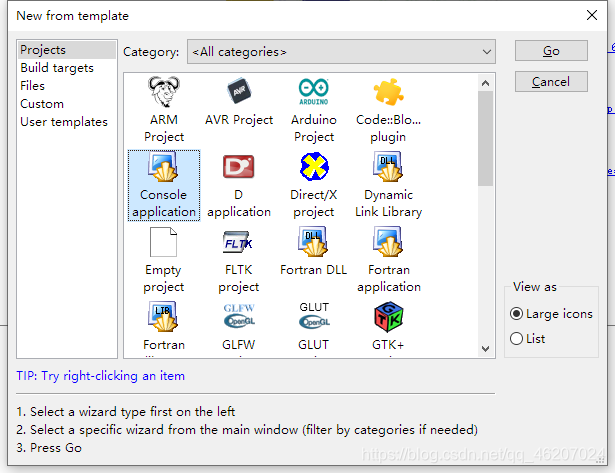The image size is (615, 473).
Task: Click the Go button
Action: tap(551, 51)
